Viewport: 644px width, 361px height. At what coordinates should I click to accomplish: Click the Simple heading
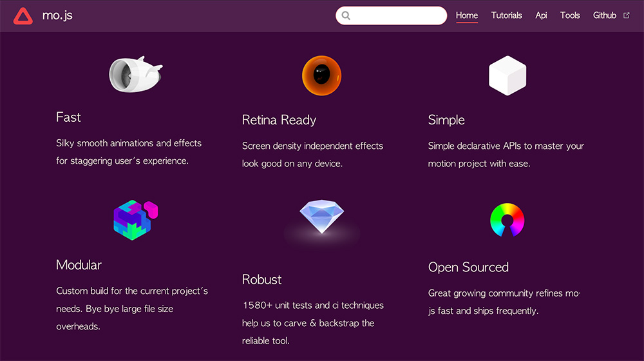pos(446,120)
